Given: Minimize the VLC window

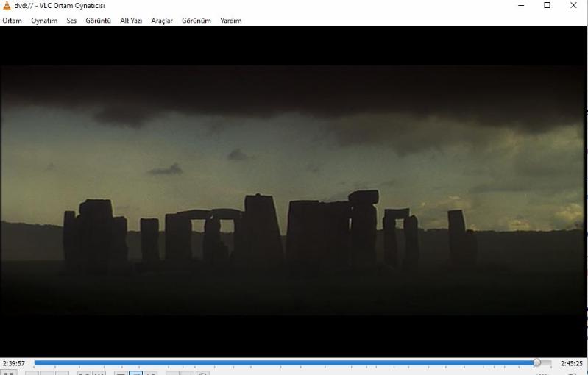Looking at the screenshot, I should (x=521, y=6).
